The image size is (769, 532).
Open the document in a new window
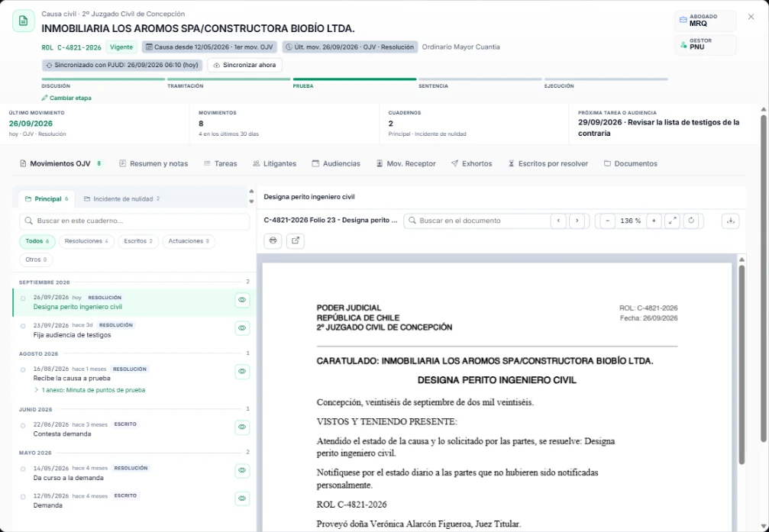(296, 240)
